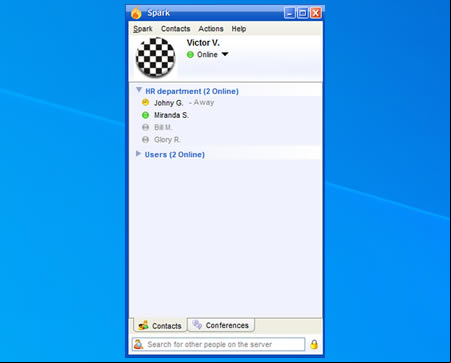This screenshot has width=451, height=363.
Task: Click the Users (2 Online) label
Action: (x=175, y=155)
